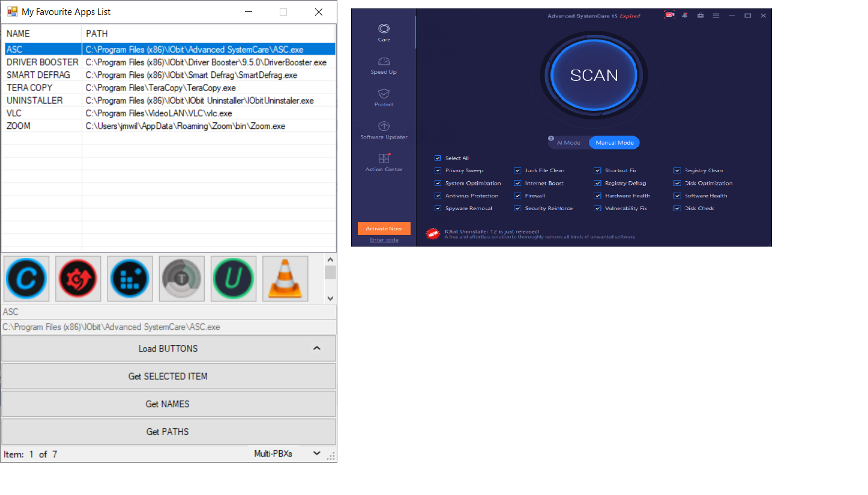
Task: Sort by the PATH column header
Action: pos(209,34)
